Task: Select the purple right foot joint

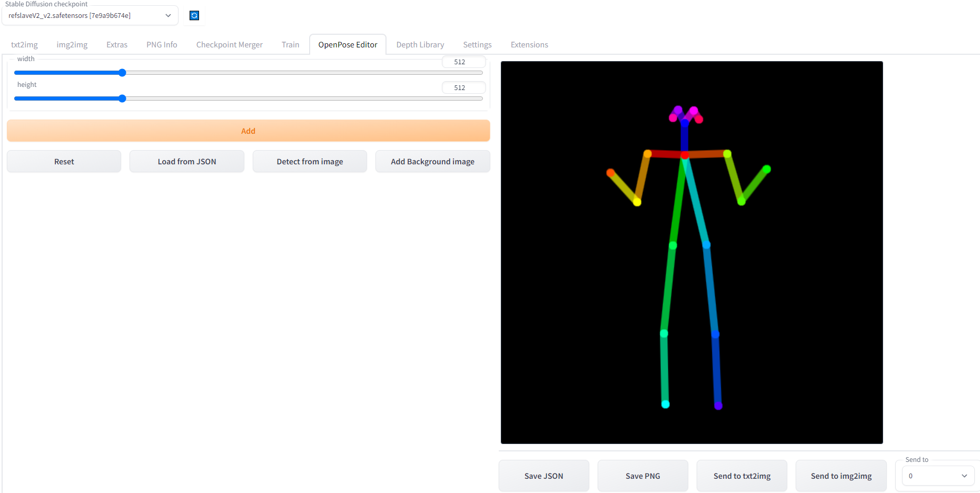Action: click(718, 406)
